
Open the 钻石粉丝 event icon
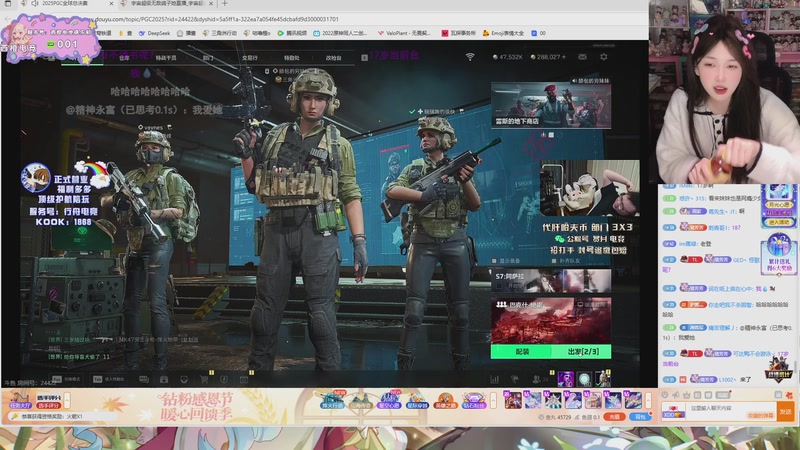[x=473, y=401]
